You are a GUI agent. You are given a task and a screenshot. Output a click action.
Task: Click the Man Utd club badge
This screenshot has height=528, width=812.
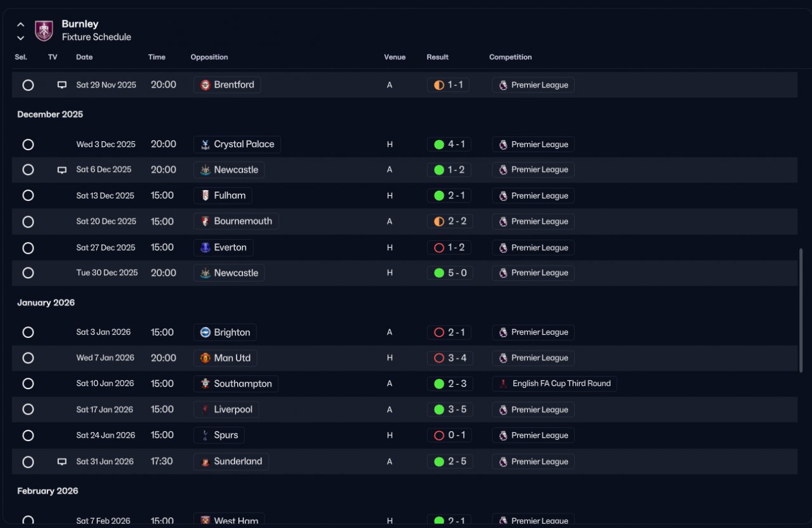click(205, 358)
